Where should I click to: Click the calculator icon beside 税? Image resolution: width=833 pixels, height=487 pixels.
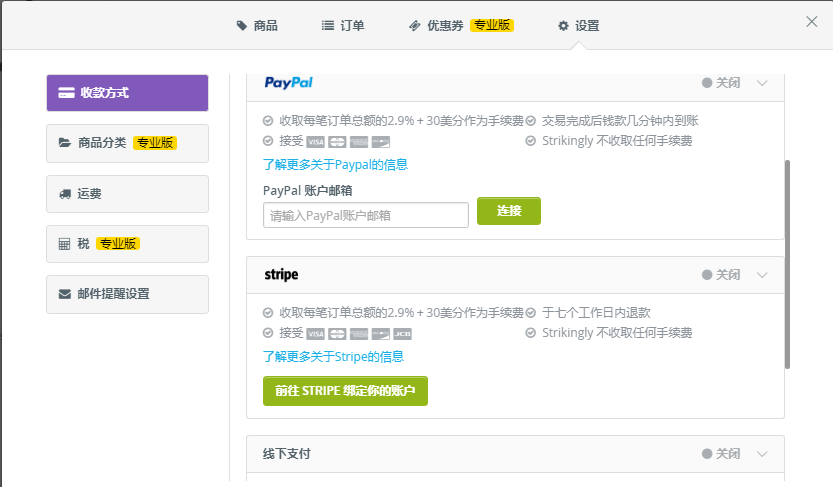pyautogui.click(x=64, y=244)
